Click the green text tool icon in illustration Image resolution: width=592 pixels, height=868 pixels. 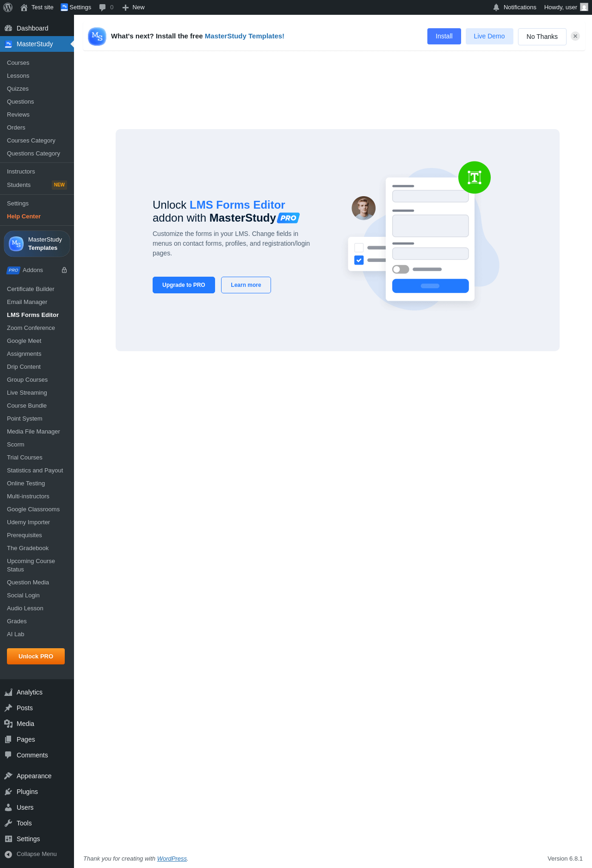[x=475, y=178]
